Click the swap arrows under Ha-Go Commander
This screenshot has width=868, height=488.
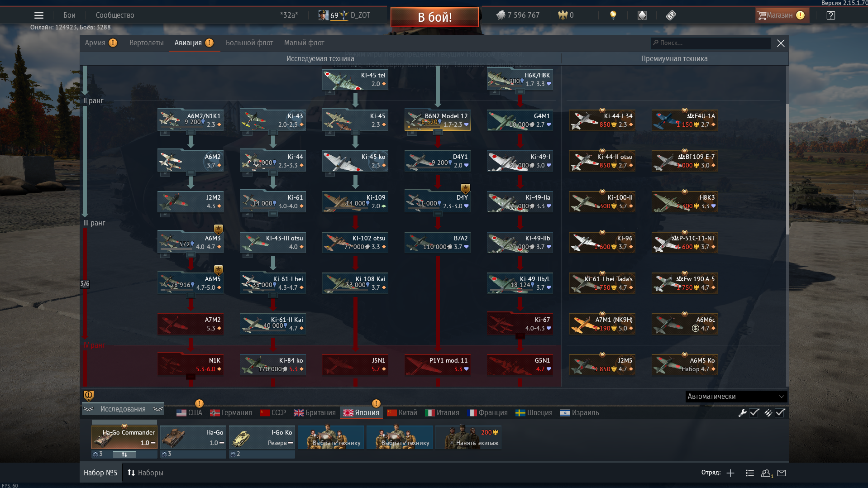124,454
